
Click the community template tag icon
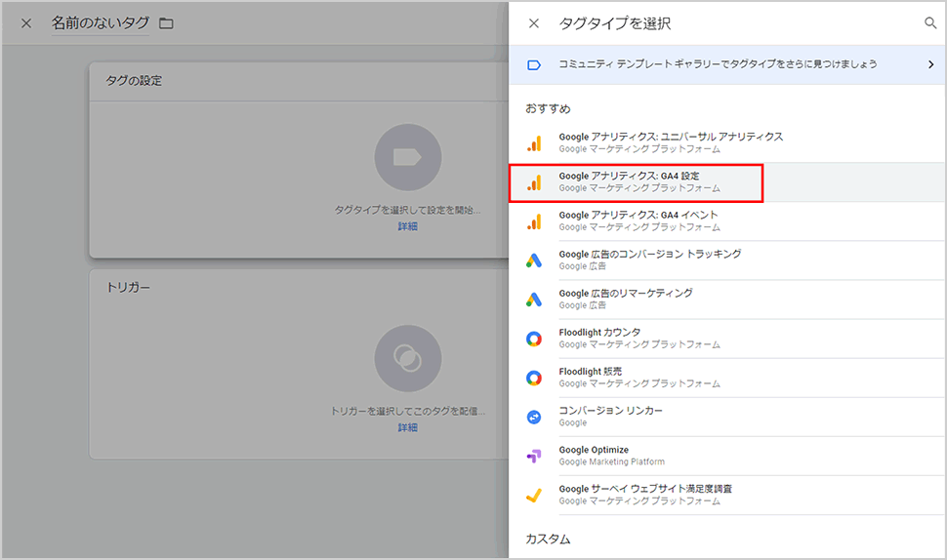click(534, 64)
